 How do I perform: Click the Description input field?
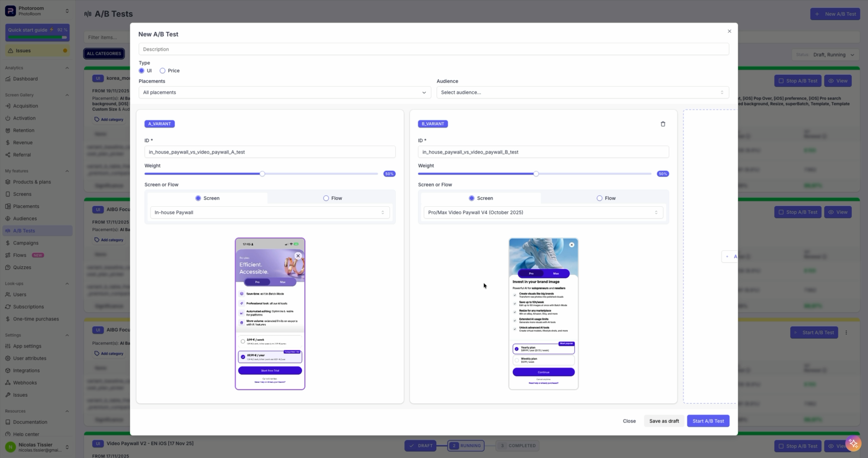tap(433, 49)
